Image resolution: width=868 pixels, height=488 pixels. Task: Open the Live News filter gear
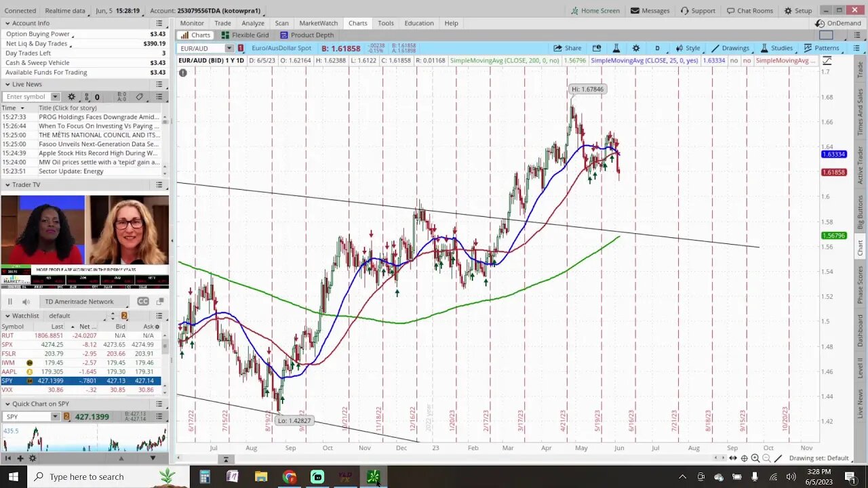point(71,97)
